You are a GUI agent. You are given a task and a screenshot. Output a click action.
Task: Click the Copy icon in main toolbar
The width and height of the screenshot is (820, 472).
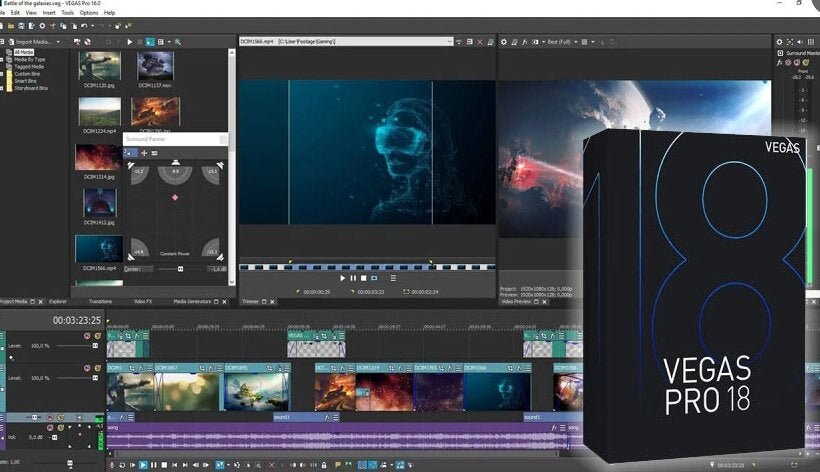pos(63,26)
